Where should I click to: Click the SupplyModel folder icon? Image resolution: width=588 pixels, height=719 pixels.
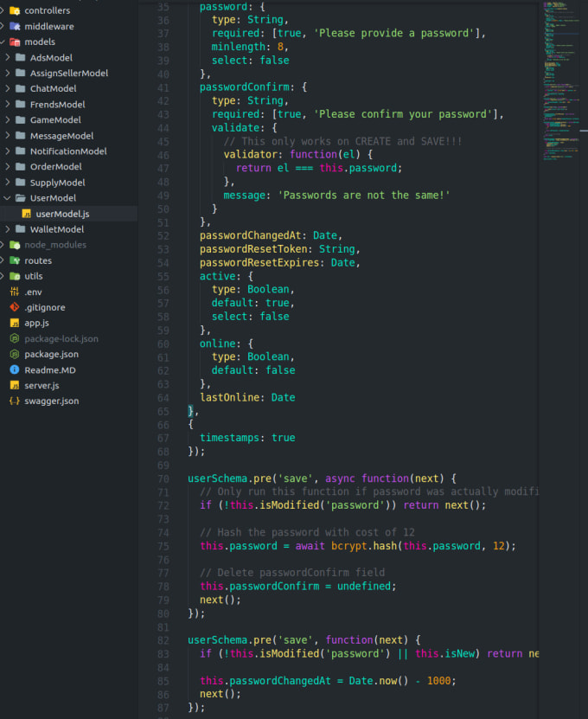[20, 182]
